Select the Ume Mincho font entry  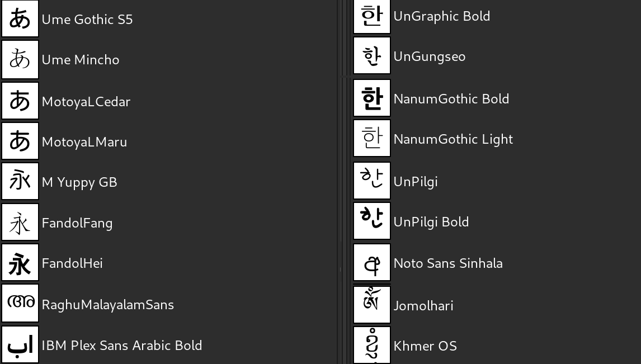[x=81, y=59]
